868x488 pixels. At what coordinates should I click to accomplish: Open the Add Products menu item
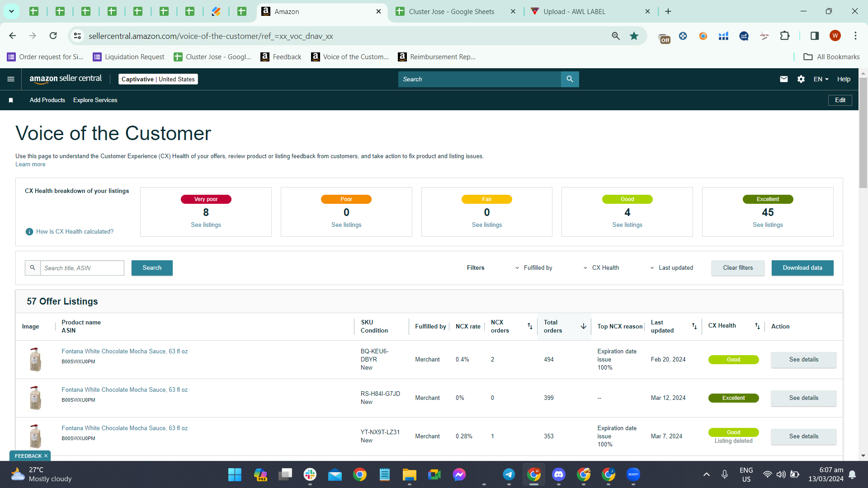click(x=47, y=100)
